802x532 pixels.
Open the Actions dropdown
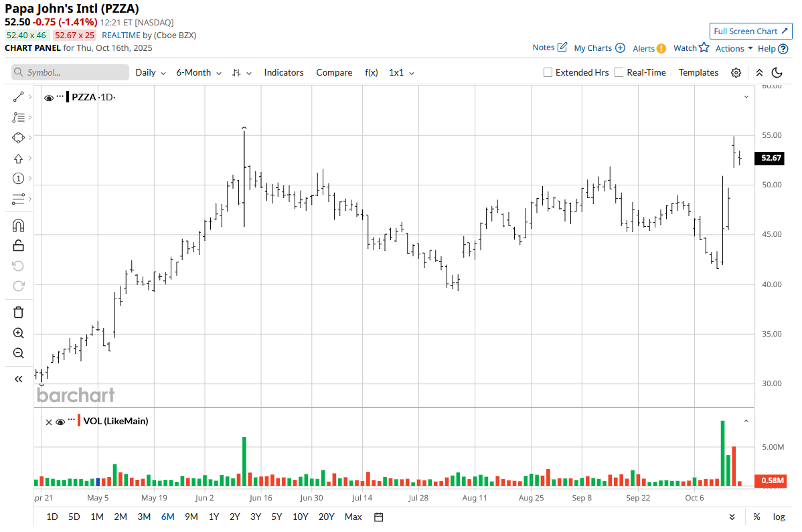pyautogui.click(x=734, y=49)
